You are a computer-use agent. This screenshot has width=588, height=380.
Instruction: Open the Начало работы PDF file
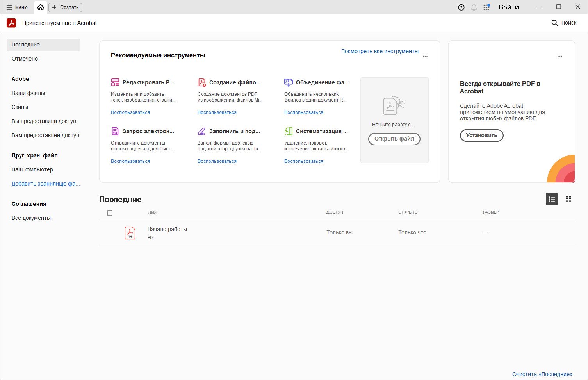click(x=167, y=230)
